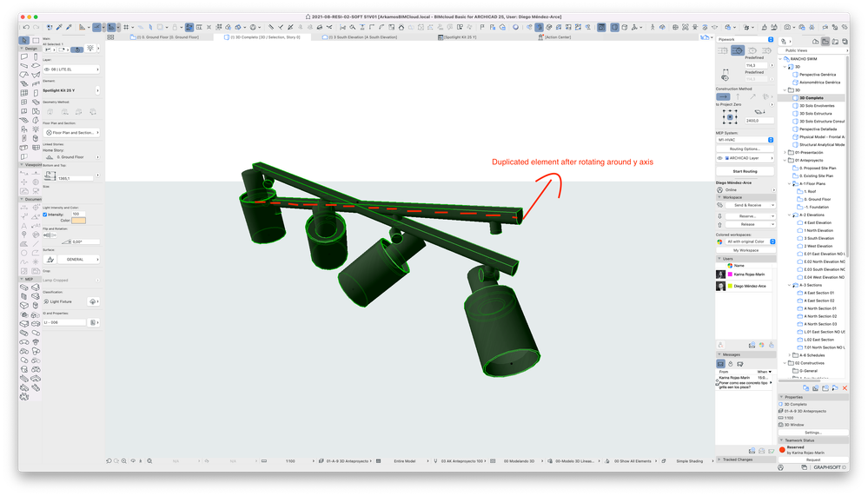Viewport: 868px width, 496px height.
Task: Open the View Map folder icon
Action: click(825, 42)
